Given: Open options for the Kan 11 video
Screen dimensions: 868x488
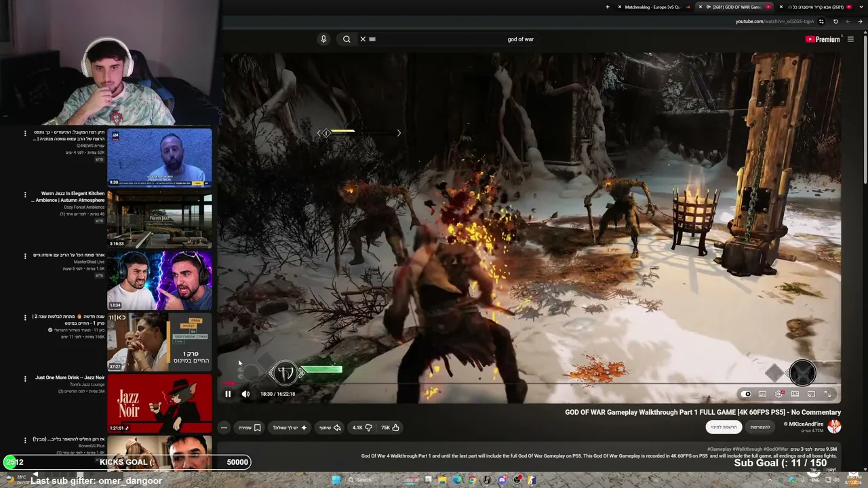Looking at the screenshot, I should tap(25, 317).
